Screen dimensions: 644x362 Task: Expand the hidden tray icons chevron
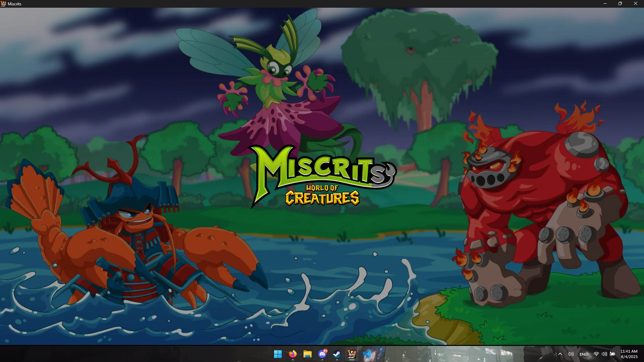[560, 354]
